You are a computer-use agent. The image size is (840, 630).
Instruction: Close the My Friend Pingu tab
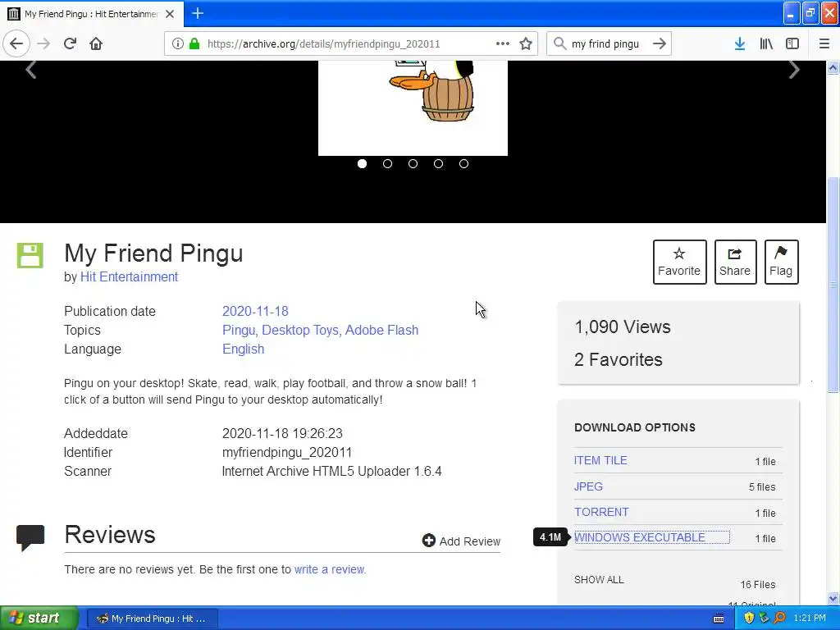point(170,14)
